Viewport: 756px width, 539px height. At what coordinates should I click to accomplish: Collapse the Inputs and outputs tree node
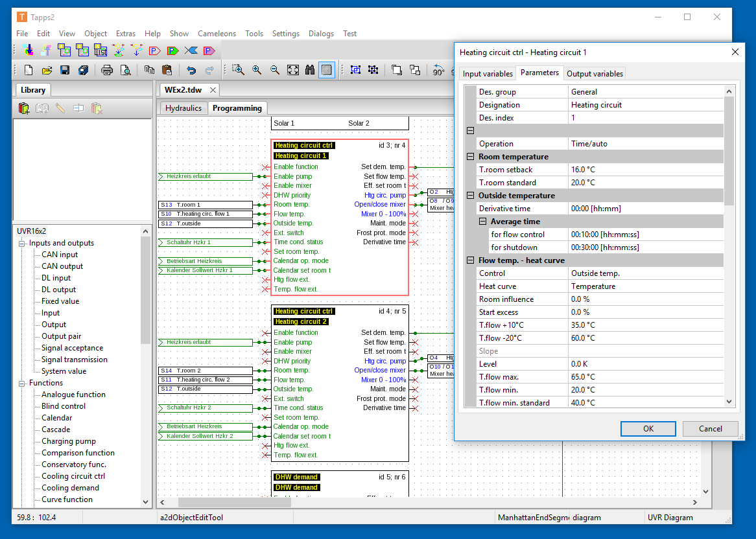point(22,243)
